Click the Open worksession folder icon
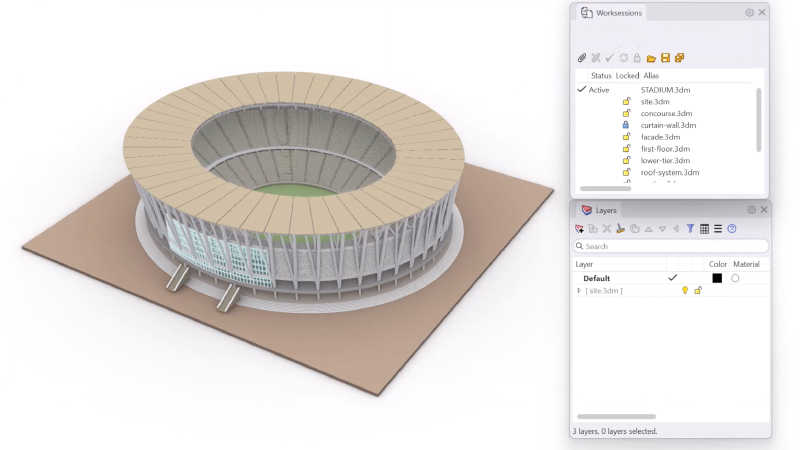800x450 pixels. tap(651, 58)
